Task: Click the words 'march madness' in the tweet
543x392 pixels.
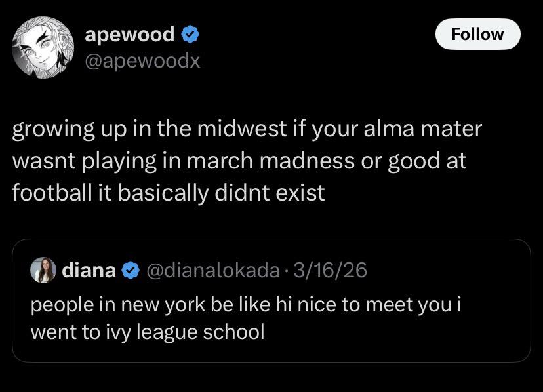Action: [274, 161]
